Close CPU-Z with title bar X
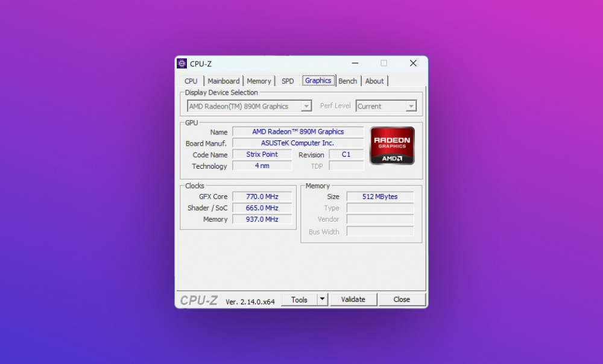The width and height of the screenshot is (603, 364). click(413, 63)
